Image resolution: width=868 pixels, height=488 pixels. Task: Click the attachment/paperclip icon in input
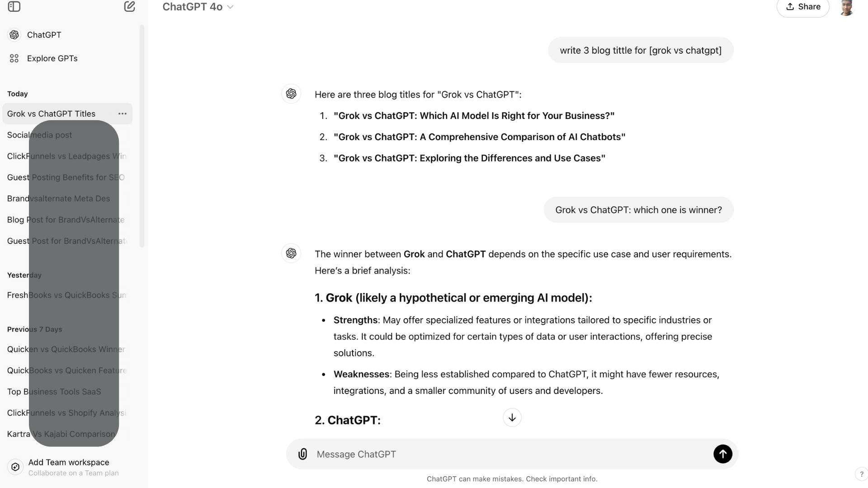coord(303,454)
